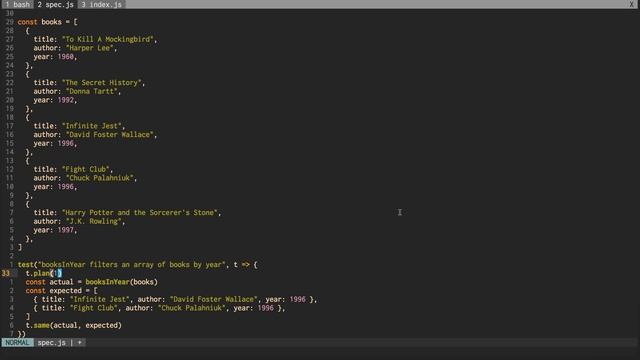The height and width of the screenshot is (360, 640).
Task: Click "David Foster Wallace" in books array
Action: (x=110, y=135)
